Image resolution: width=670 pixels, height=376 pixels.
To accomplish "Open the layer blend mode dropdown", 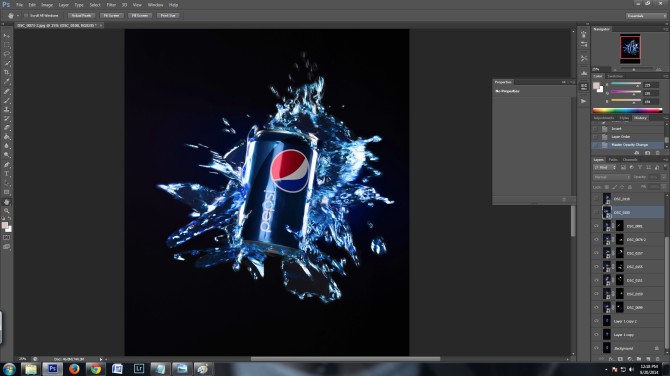I will [x=611, y=176].
